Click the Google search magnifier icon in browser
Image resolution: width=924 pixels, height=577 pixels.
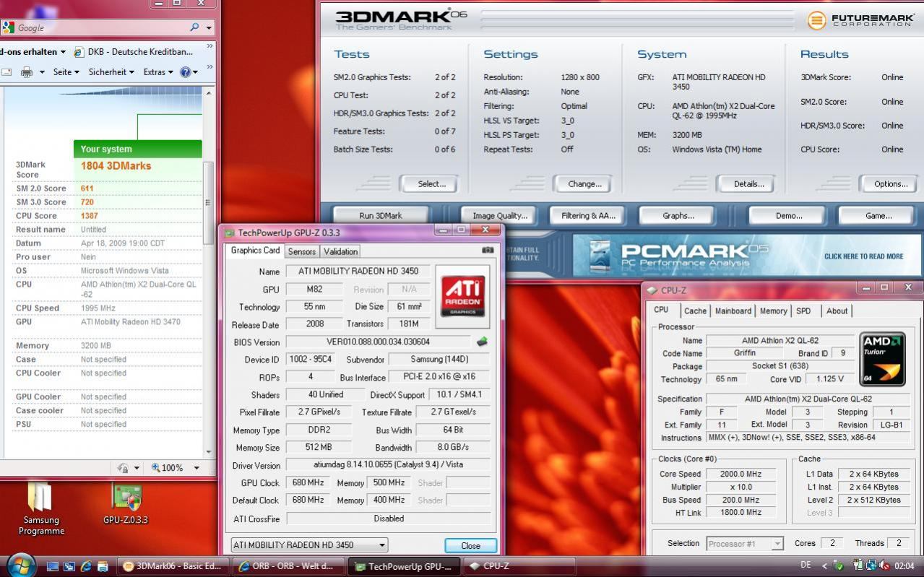point(194,27)
